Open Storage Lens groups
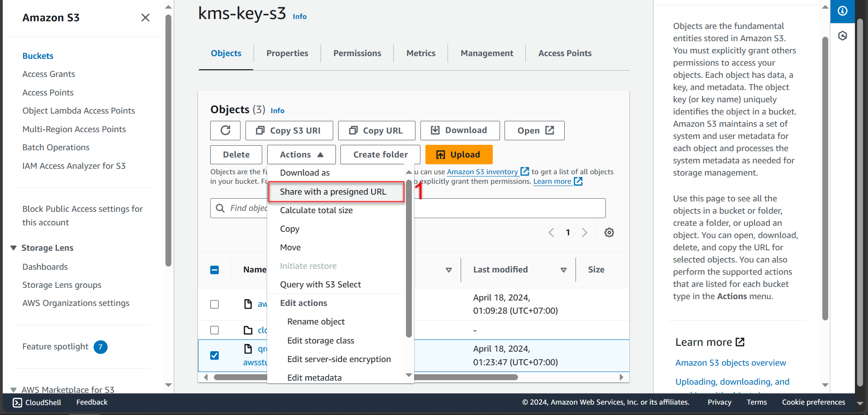868x415 pixels. (x=62, y=285)
